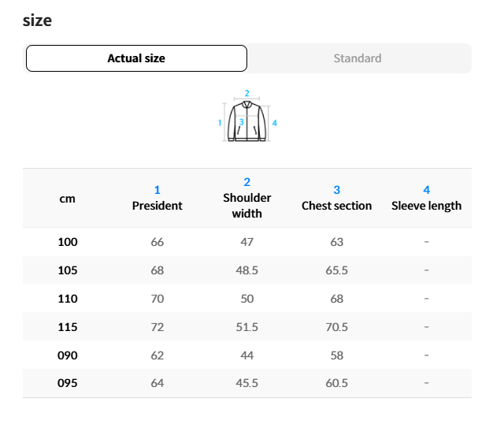
Task: Click the 66 length value for size 100
Action: click(x=157, y=242)
